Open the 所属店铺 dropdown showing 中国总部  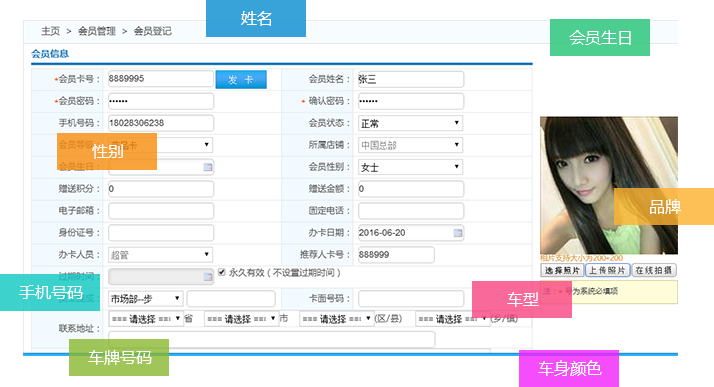click(410, 145)
